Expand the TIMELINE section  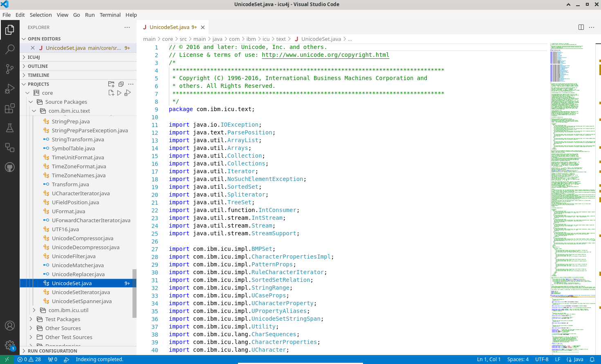click(38, 75)
